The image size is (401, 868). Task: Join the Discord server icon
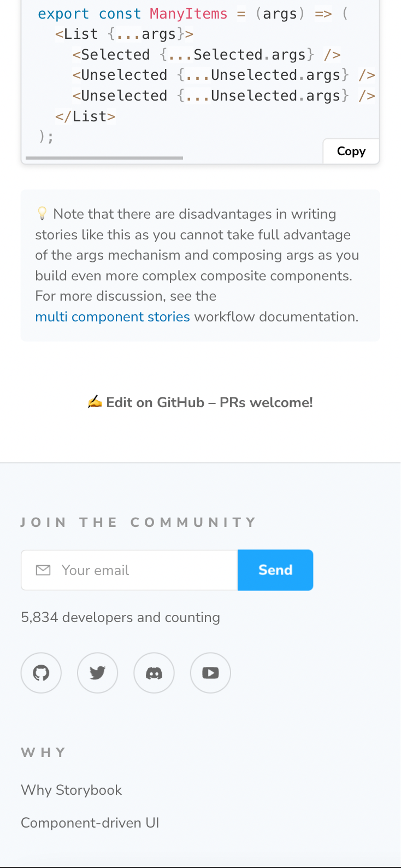point(154,673)
